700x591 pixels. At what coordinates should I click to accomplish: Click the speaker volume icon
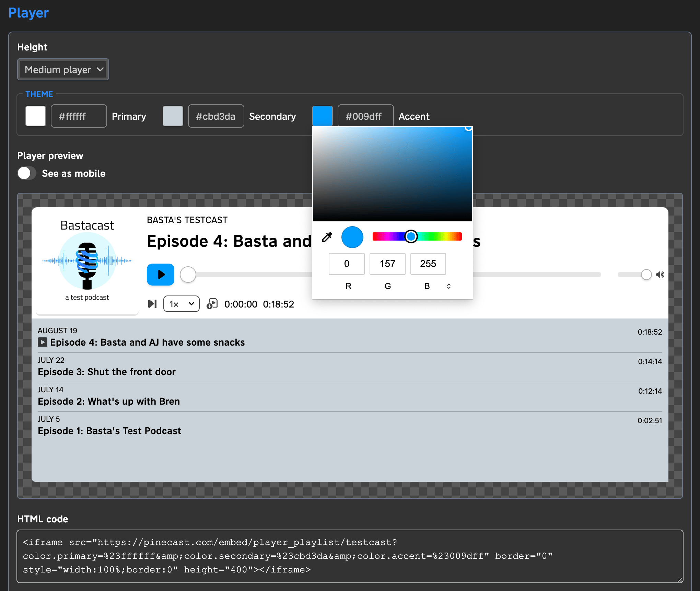(x=660, y=275)
